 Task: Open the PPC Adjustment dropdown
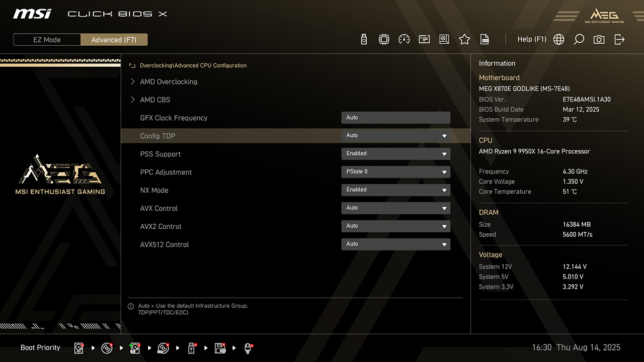pyautogui.click(x=396, y=172)
